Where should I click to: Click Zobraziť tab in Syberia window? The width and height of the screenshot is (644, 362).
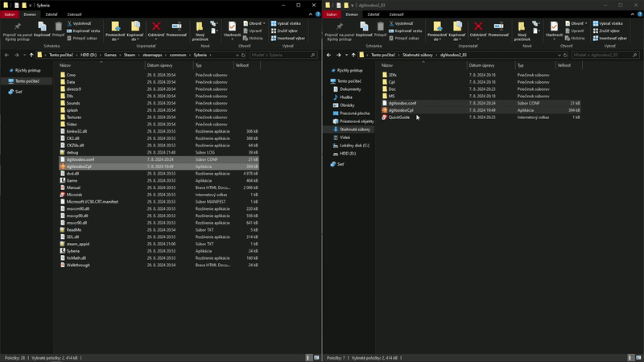click(x=74, y=14)
